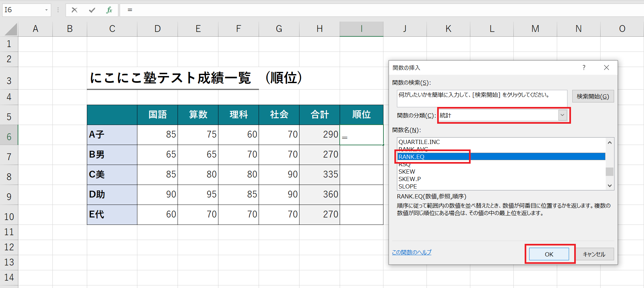Screen dimensions: 644x288
Task: Close the 関数の挿入 dialog
Action: (x=606, y=68)
